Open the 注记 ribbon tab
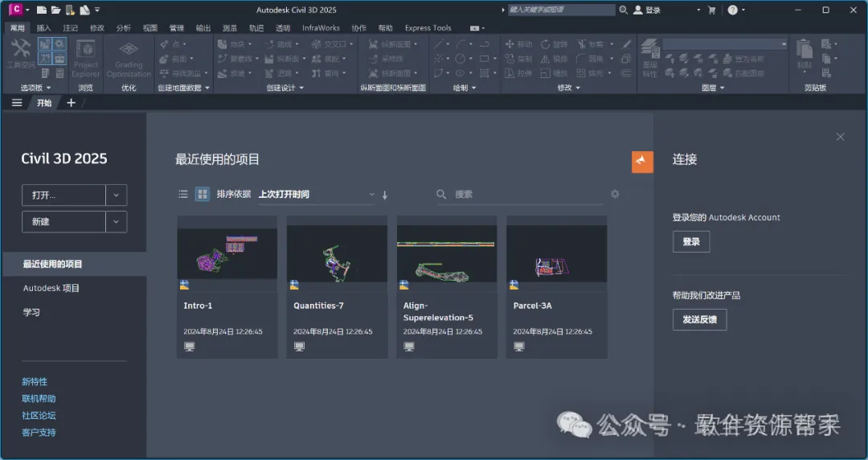The image size is (868, 460). 70,27
